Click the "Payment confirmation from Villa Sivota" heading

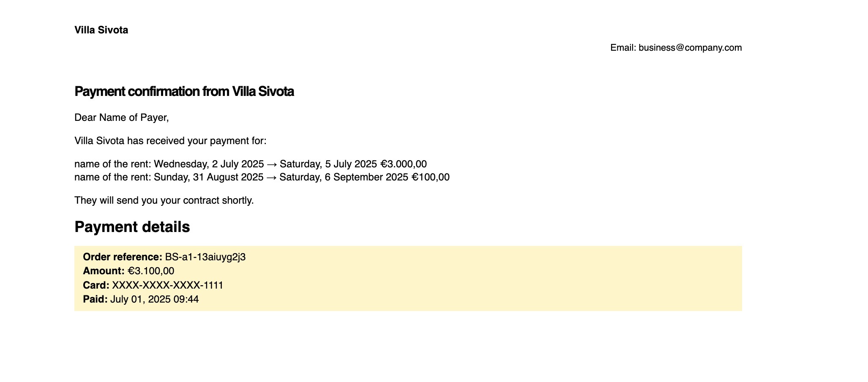184,91
